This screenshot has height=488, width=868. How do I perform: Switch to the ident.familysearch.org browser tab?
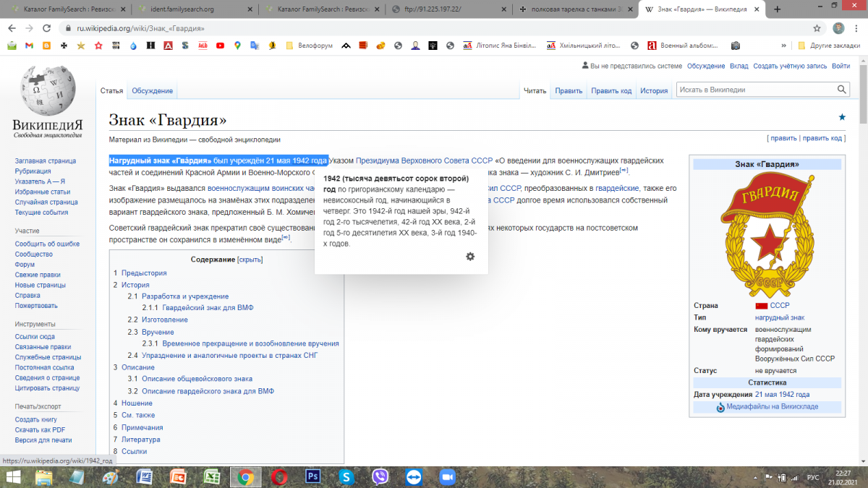click(x=192, y=9)
